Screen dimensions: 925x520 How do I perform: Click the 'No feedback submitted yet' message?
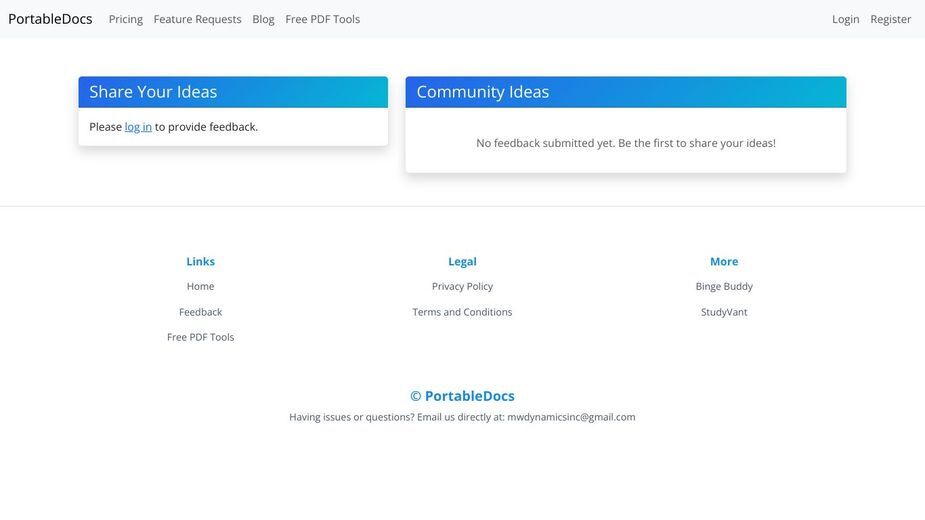626,143
